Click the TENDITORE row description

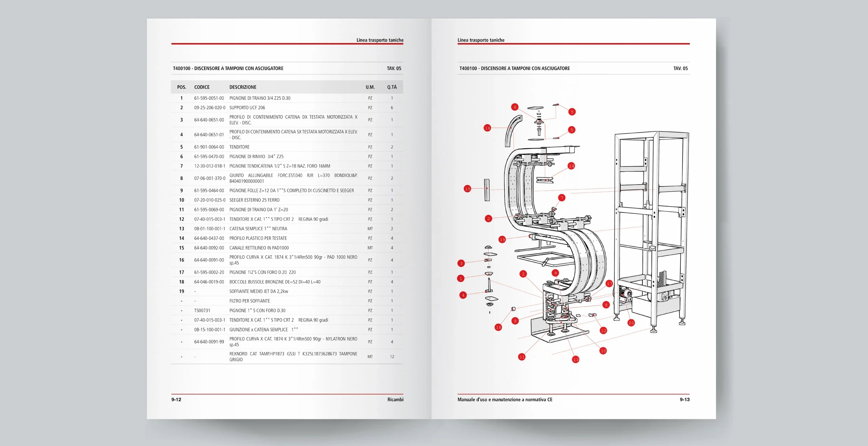[239, 147]
